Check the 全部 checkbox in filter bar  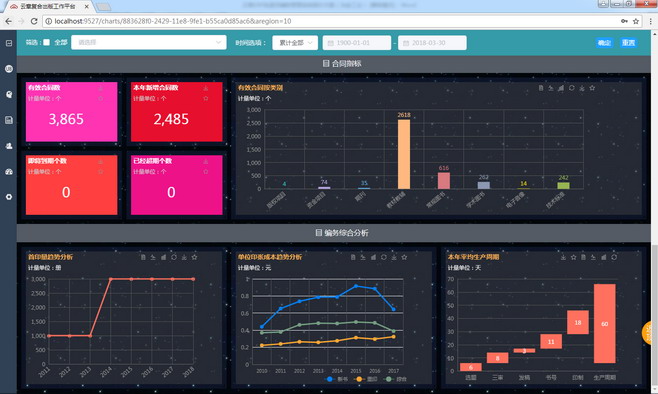[47, 42]
